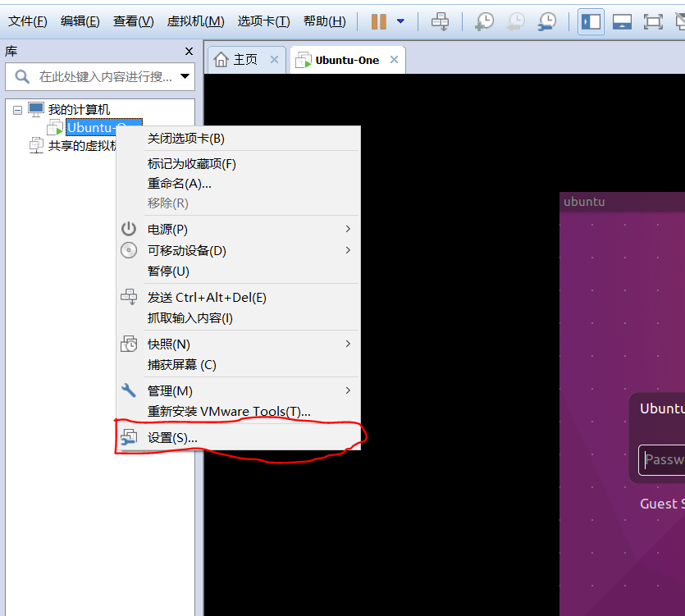Expand the 快照(N) submenu arrow
685x616 pixels.
(348, 344)
